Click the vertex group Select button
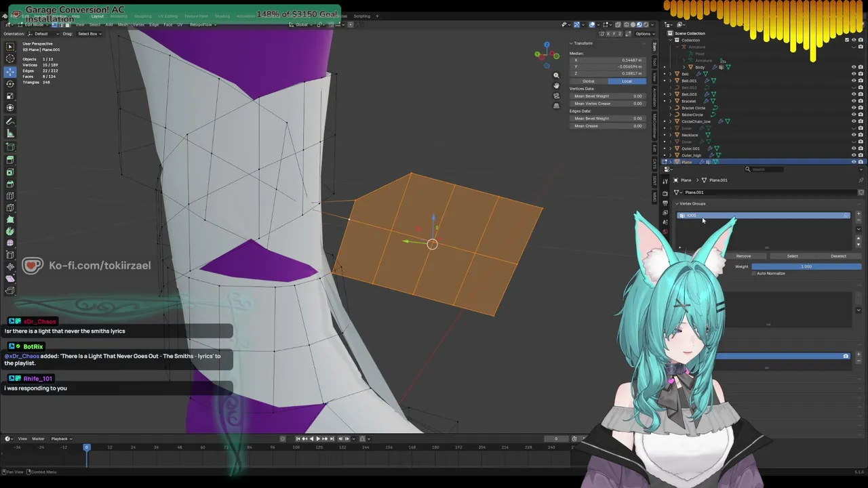 click(x=792, y=256)
